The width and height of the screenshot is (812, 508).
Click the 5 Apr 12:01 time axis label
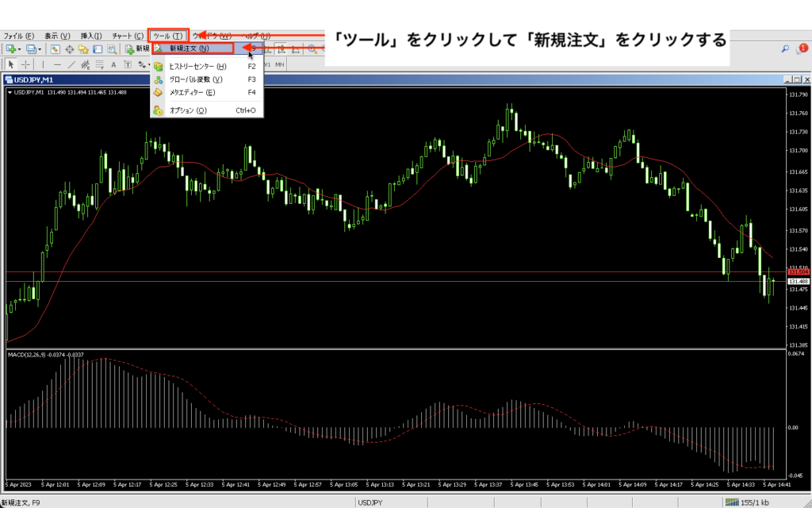click(x=56, y=485)
